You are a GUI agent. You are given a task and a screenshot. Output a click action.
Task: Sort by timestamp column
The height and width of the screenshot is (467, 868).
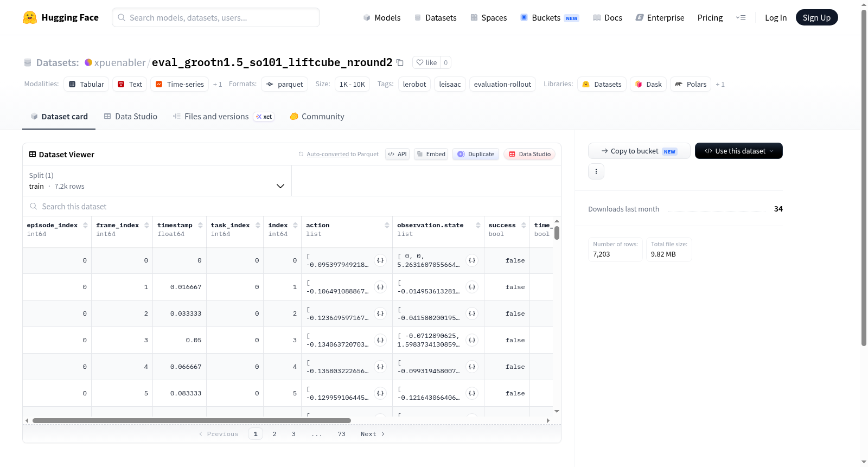200,225
